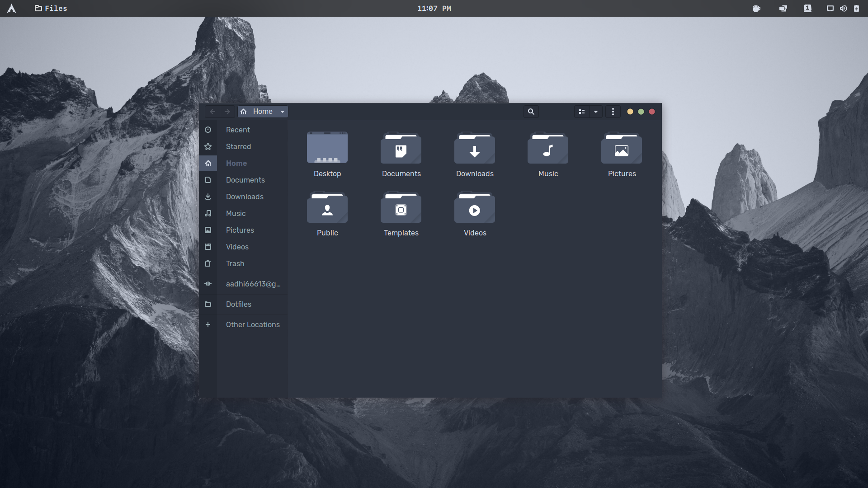Click the back navigation arrow
This screenshot has width=868, height=488.
(212, 112)
